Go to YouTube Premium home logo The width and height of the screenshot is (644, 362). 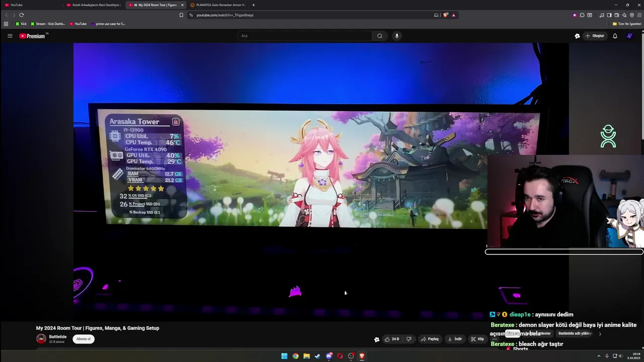33,36
